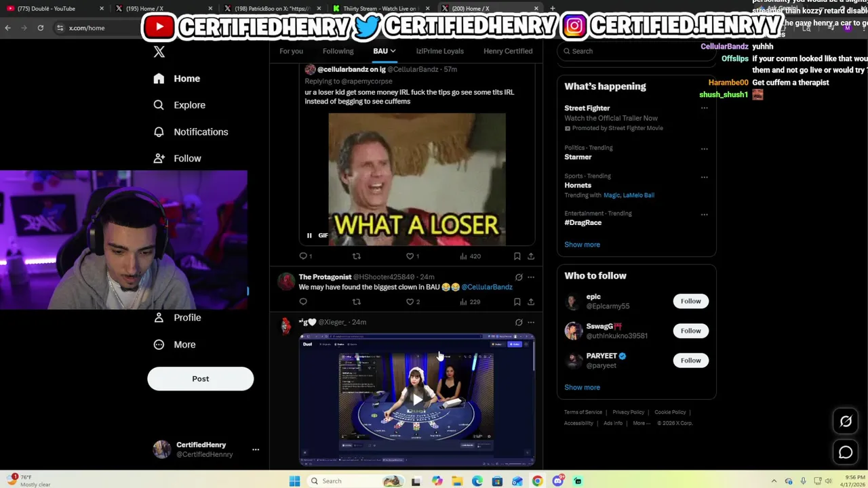Open The Protagonist's profile avatar
The width and height of the screenshot is (868, 488).
coord(287,281)
